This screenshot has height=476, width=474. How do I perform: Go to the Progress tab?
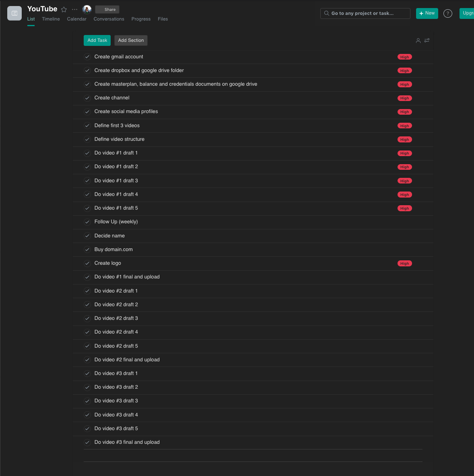coord(141,19)
